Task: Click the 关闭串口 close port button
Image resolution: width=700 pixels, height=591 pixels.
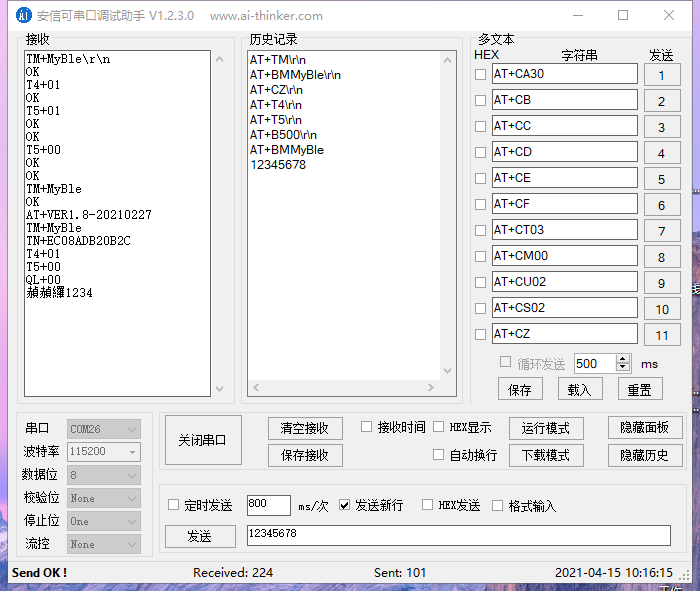Action: point(203,440)
